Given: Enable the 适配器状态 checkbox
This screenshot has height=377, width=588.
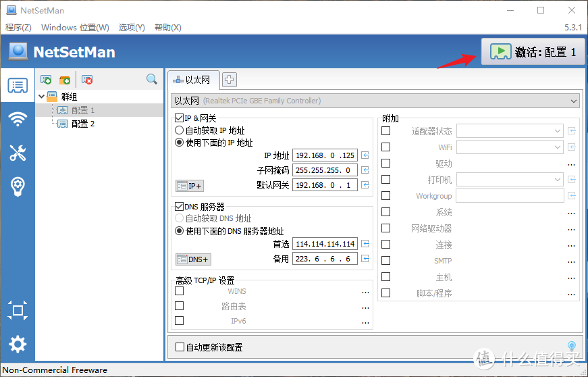Looking at the screenshot, I should pyautogui.click(x=385, y=130).
